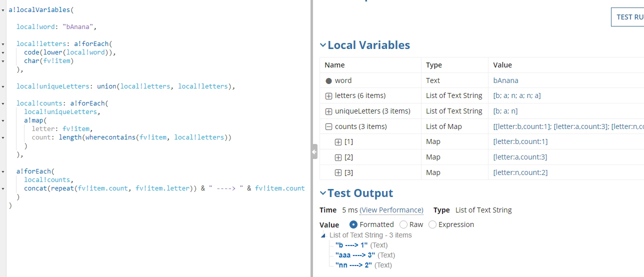This screenshot has height=277, width=644.
Task: Fold the a!map code block
Action: click(3, 120)
